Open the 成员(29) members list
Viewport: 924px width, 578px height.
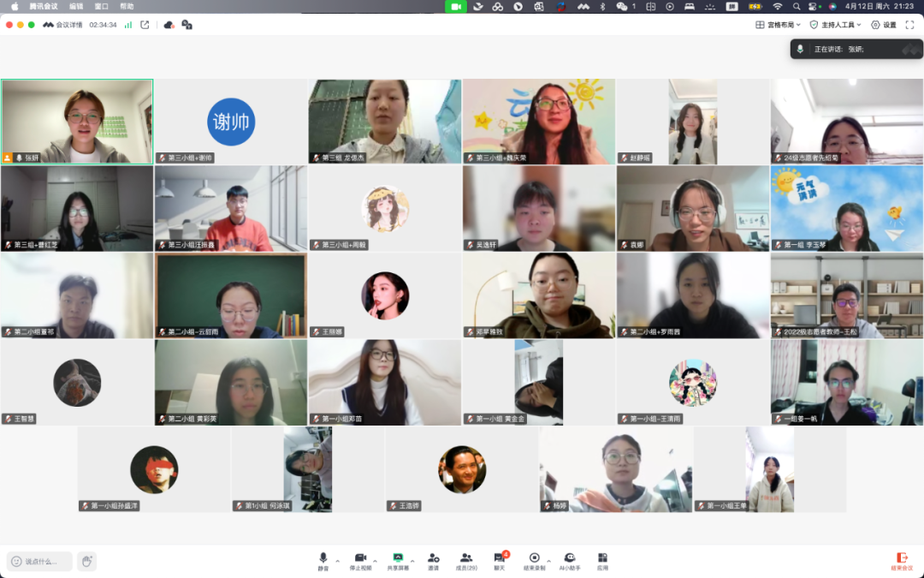pyautogui.click(x=466, y=561)
